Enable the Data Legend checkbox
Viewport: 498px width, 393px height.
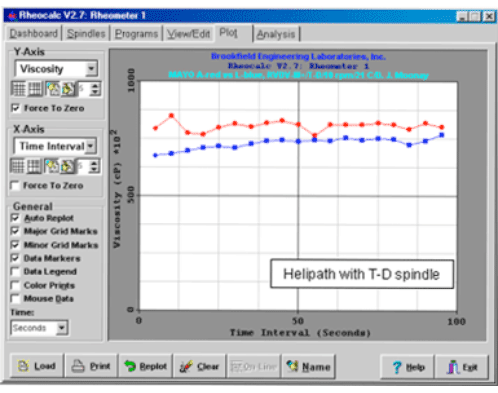[15, 272]
